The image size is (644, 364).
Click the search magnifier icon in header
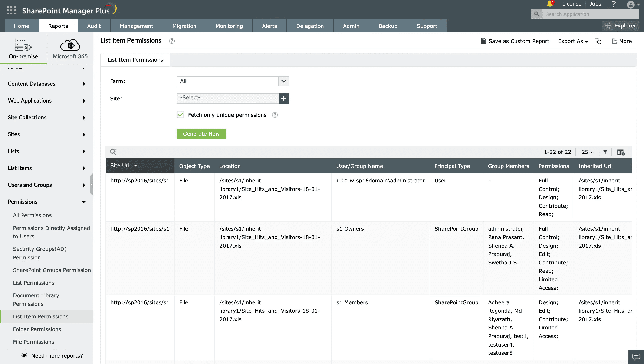click(x=536, y=14)
